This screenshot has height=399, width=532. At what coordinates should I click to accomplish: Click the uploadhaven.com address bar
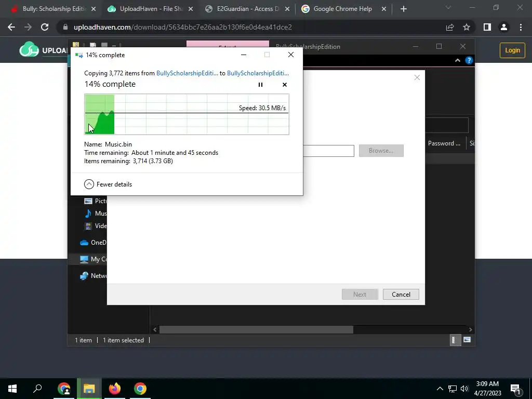182,27
